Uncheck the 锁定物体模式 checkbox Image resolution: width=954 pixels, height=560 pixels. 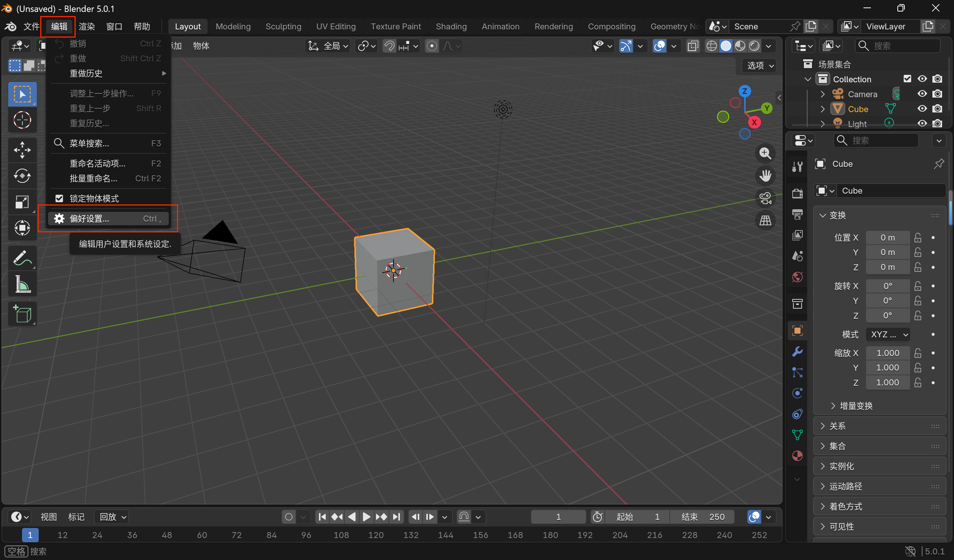(x=59, y=199)
